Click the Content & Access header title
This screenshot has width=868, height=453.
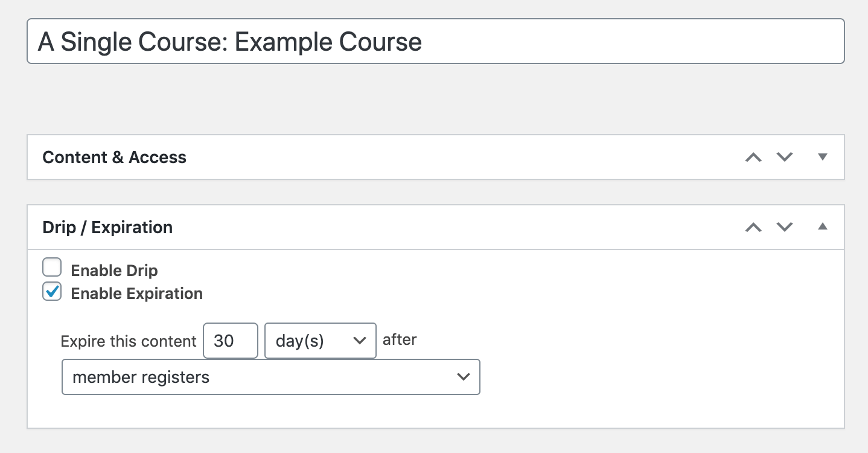[114, 157]
